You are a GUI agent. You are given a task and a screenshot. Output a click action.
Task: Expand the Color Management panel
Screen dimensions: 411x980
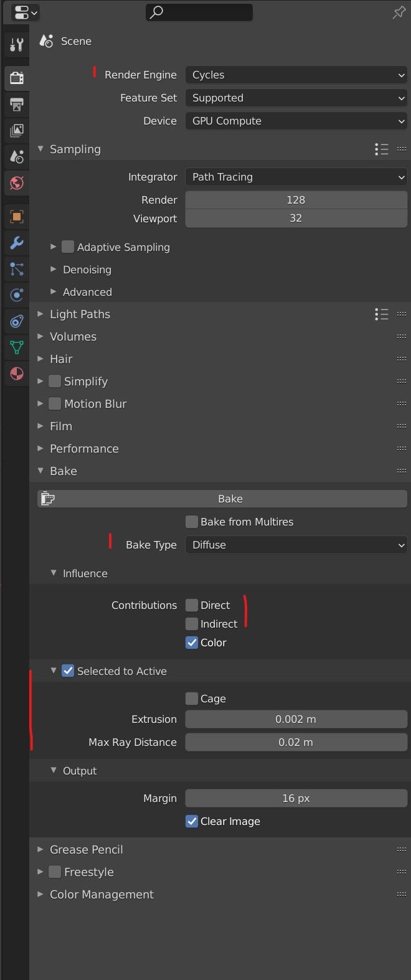click(x=102, y=895)
